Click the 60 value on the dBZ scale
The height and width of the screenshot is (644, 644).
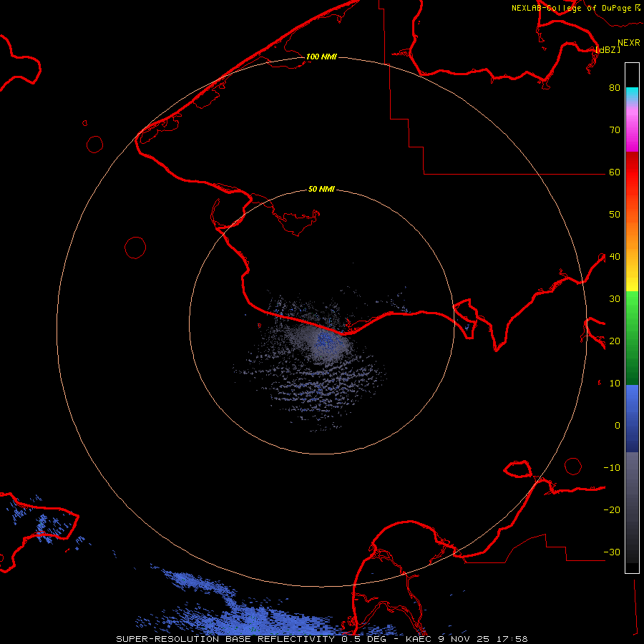[615, 172]
